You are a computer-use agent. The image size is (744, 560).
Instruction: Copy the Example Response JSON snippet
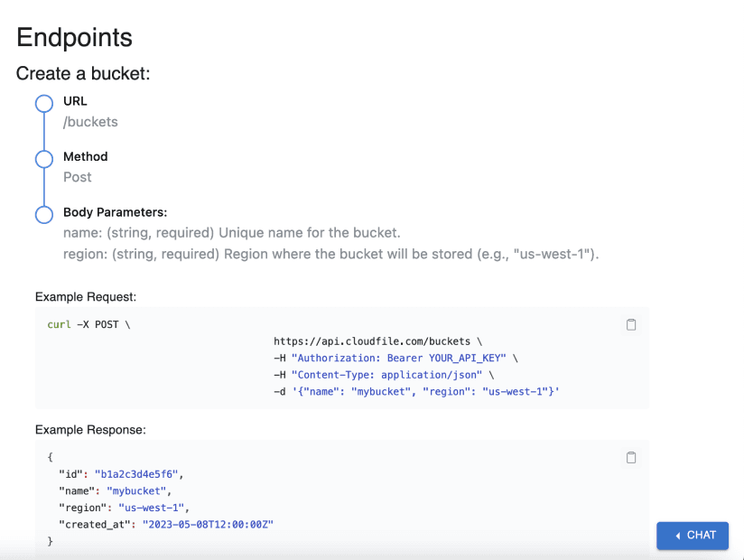630,458
